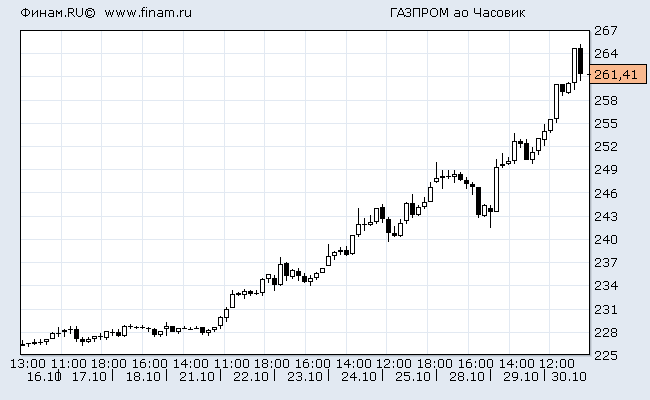Click the 13:00 time axis label
This screenshot has width=650, height=400.
[28, 364]
